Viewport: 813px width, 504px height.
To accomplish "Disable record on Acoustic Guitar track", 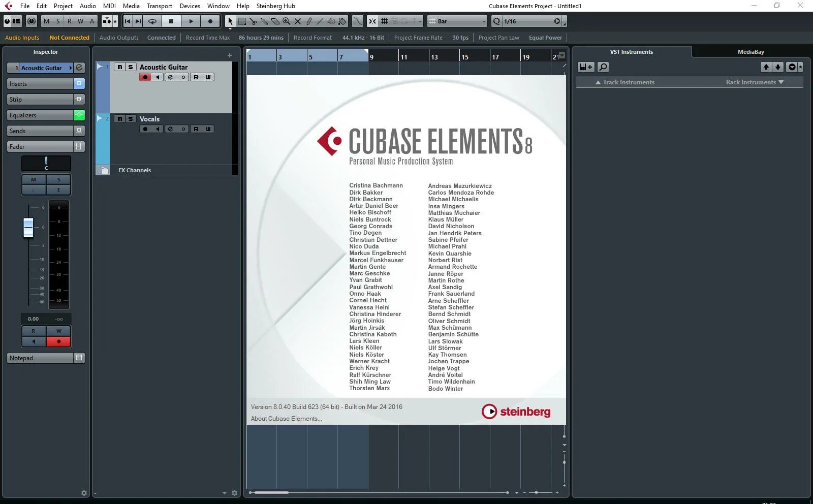I will [145, 77].
